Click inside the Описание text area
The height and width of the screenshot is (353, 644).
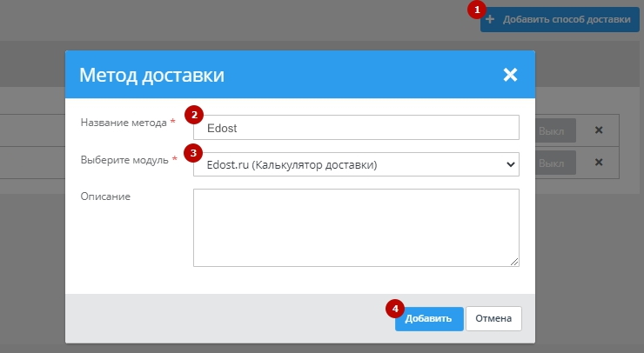tap(356, 227)
